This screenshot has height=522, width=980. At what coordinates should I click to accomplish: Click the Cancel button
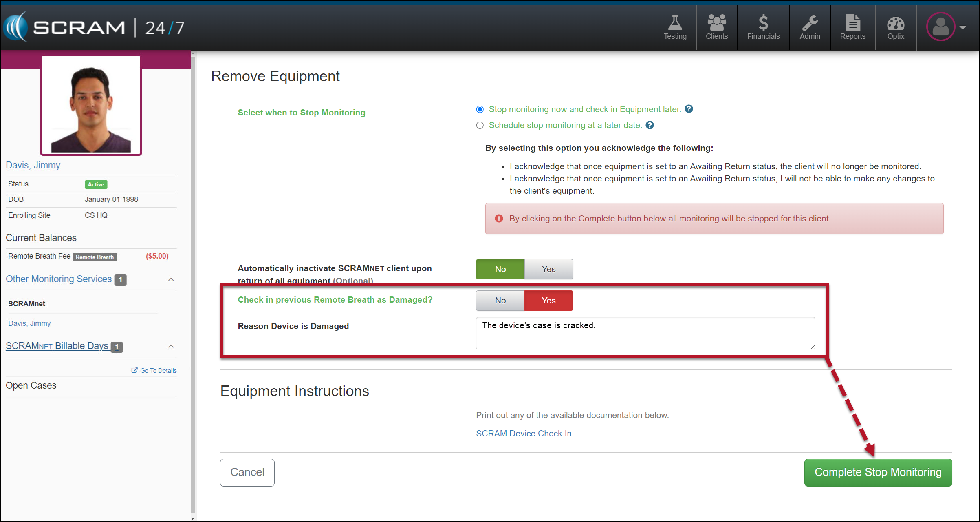[247, 472]
